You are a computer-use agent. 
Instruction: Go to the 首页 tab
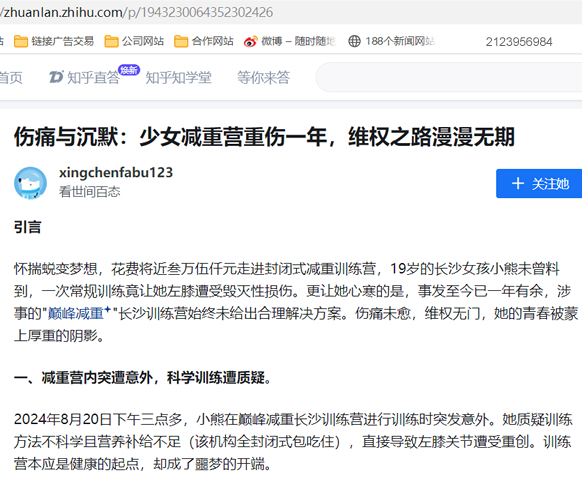point(11,78)
